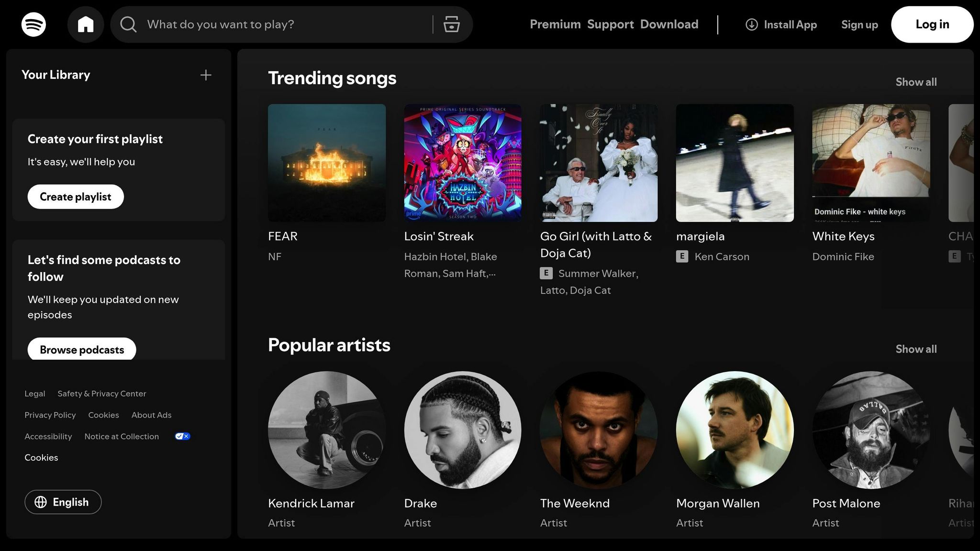Click the Morgan Wallen name text
Image resolution: width=980 pixels, height=551 pixels.
pyautogui.click(x=718, y=503)
